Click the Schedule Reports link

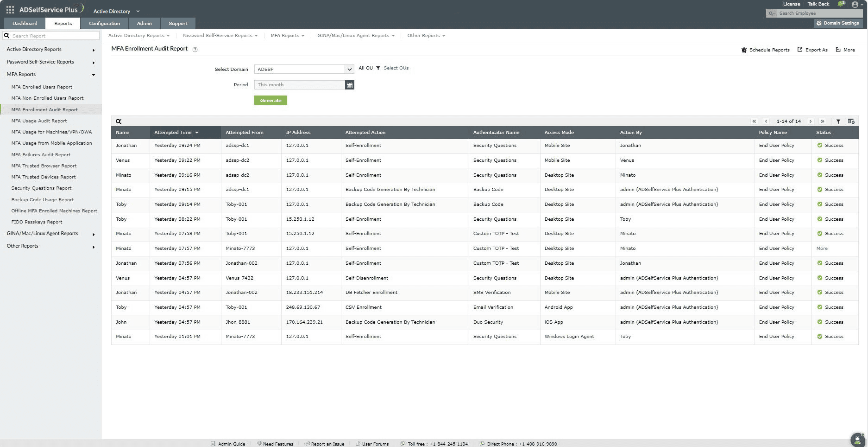coord(766,50)
